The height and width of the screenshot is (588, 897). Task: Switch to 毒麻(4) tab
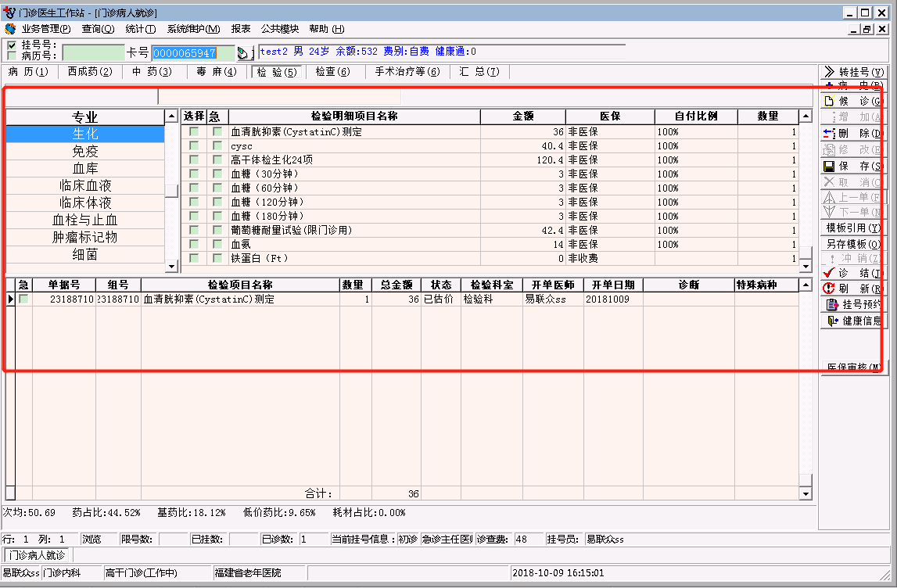point(217,71)
